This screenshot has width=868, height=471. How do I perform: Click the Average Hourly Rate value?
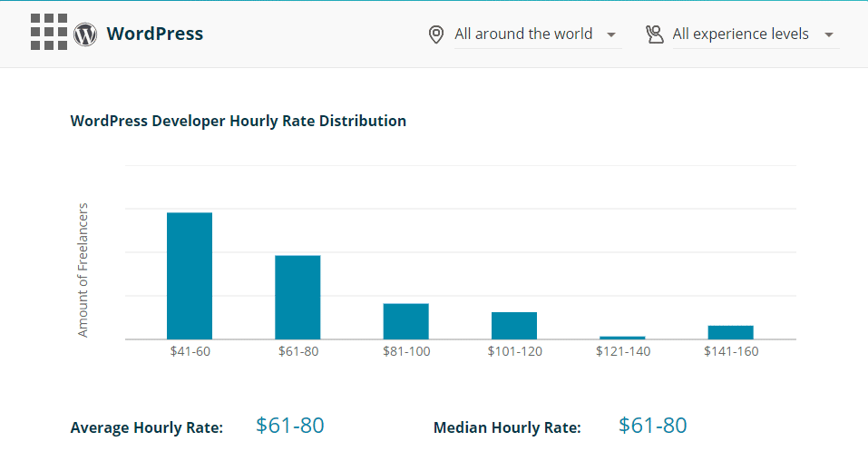pyautogui.click(x=289, y=426)
